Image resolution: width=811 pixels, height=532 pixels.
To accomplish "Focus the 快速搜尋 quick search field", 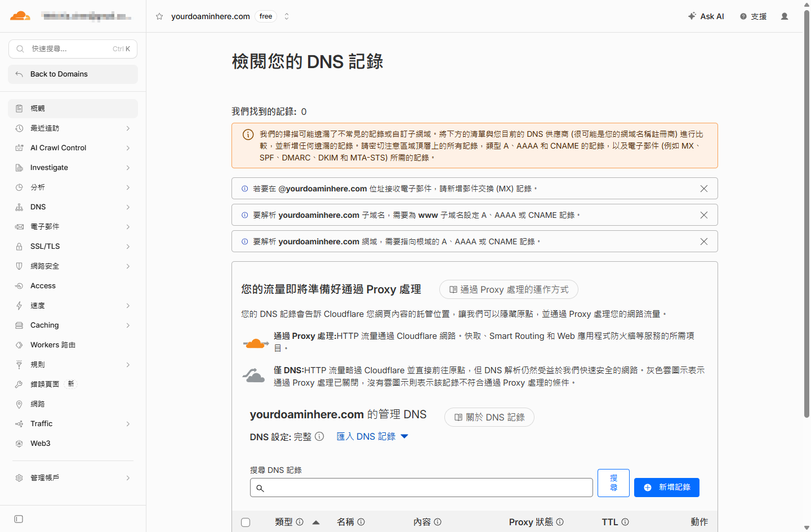I will click(x=73, y=49).
